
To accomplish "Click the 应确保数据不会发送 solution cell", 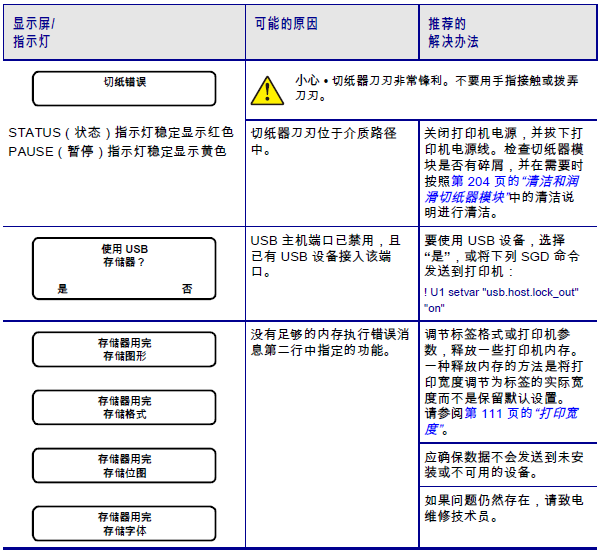I will (x=508, y=465).
